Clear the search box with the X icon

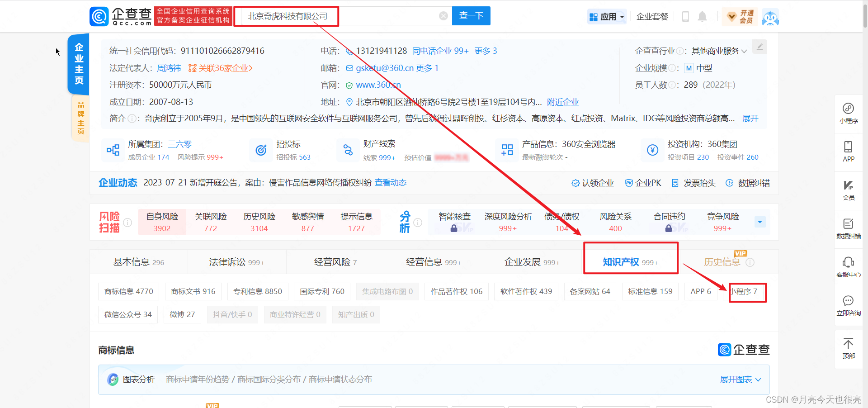[x=443, y=16]
